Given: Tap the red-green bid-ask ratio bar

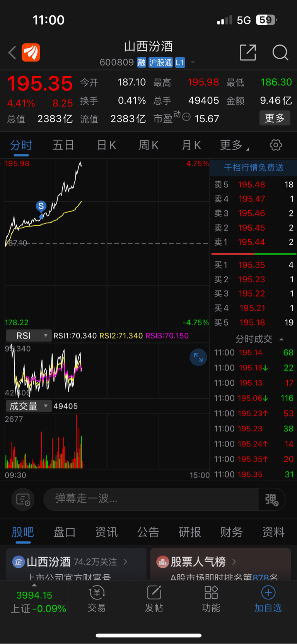Looking at the screenshot, I should (254, 254).
